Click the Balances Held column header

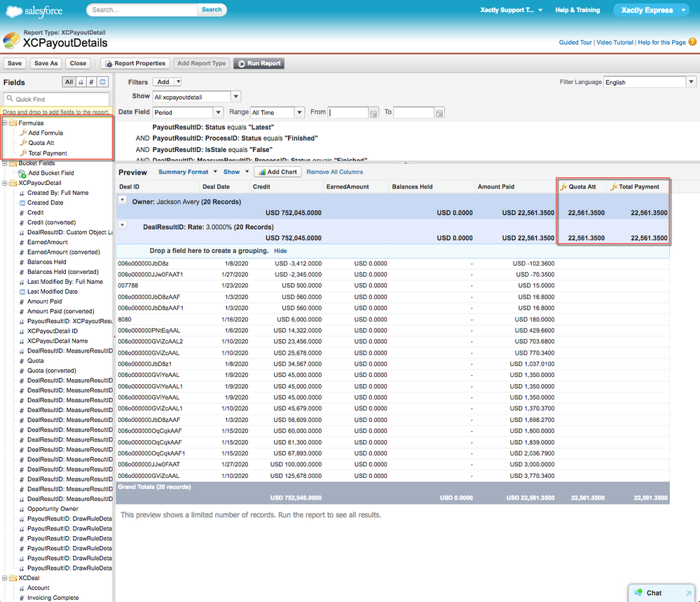(431, 186)
